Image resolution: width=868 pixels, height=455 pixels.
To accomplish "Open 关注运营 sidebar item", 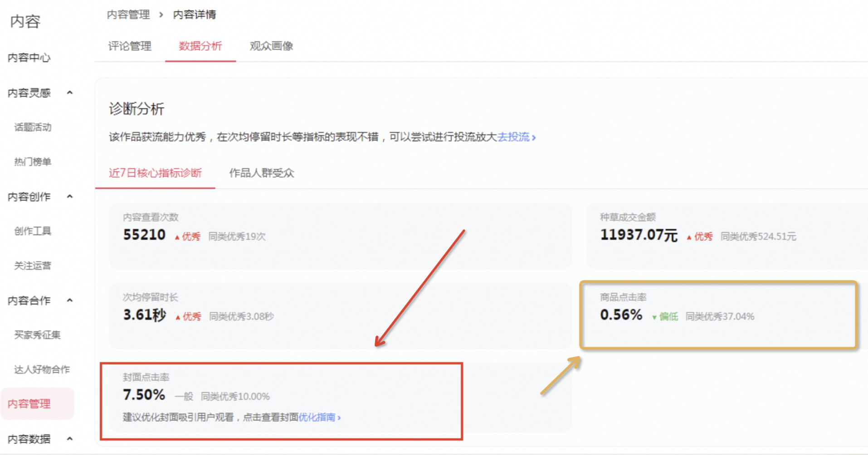I will [33, 266].
